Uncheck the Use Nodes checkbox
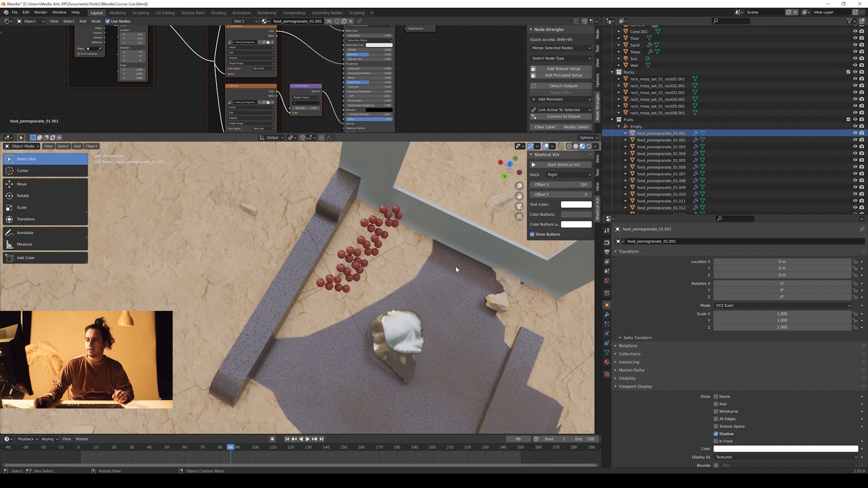 (x=108, y=21)
